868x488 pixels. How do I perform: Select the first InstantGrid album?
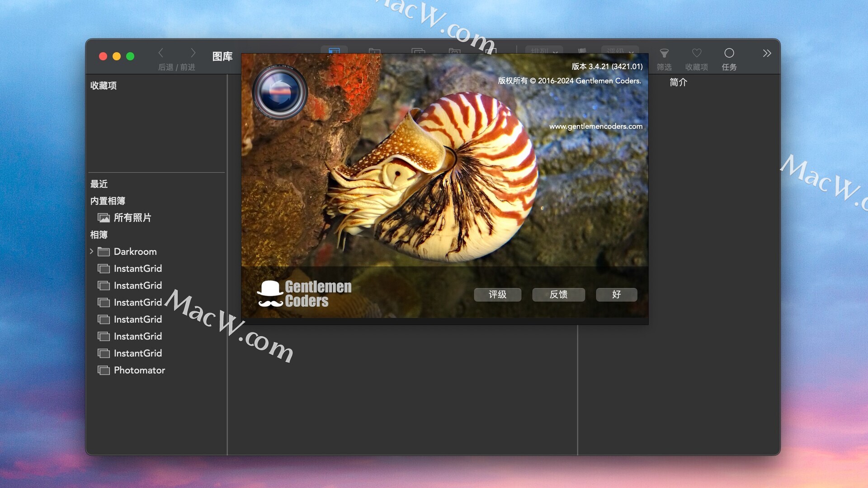tap(137, 269)
